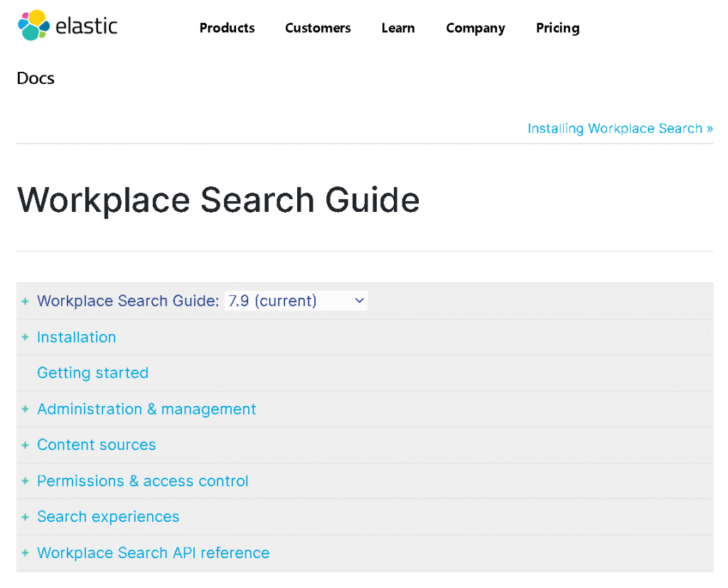Open the version dropdown 7.9 (current)
The image size is (728, 588).
296,301
